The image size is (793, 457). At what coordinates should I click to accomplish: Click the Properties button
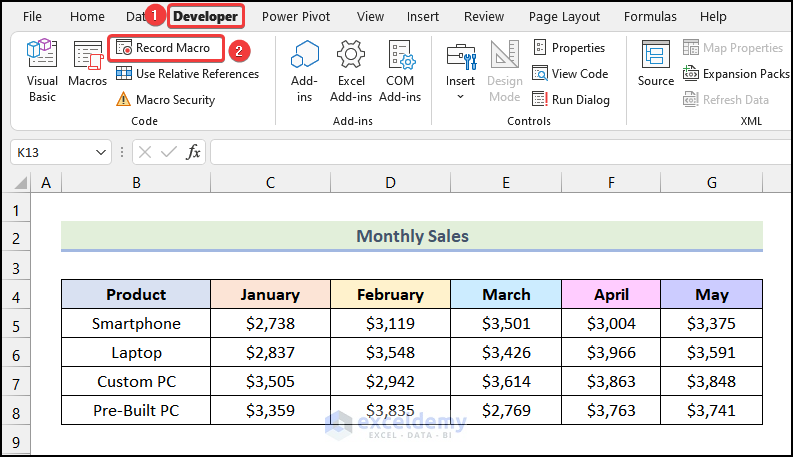tap(568, 48)
